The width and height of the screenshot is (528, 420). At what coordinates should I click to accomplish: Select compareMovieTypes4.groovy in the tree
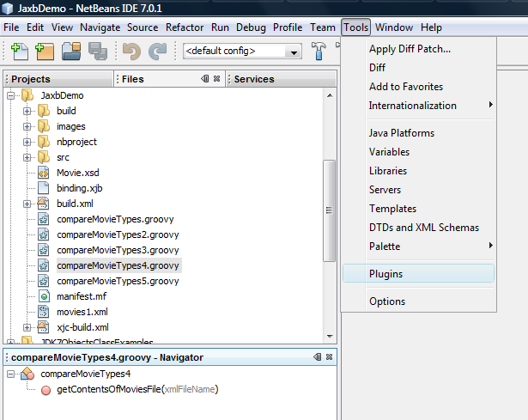click(x=118, y=265)
